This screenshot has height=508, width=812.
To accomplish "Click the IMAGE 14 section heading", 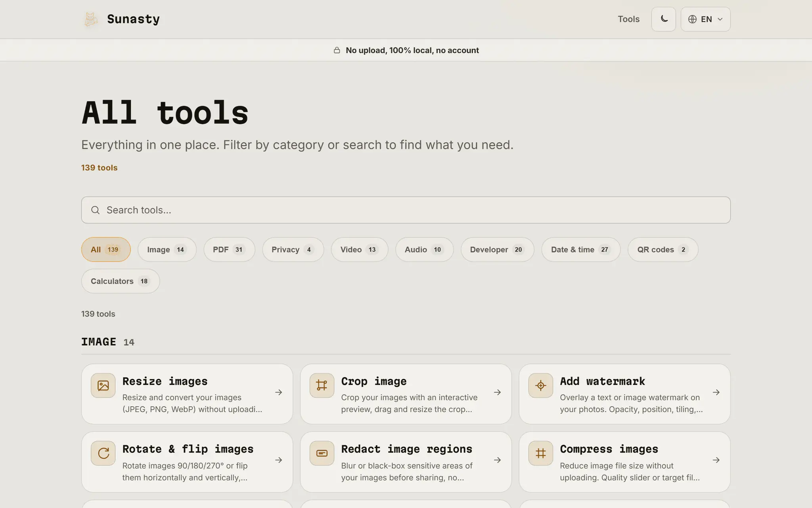I will pyautogui.click(x=108, y=342).
